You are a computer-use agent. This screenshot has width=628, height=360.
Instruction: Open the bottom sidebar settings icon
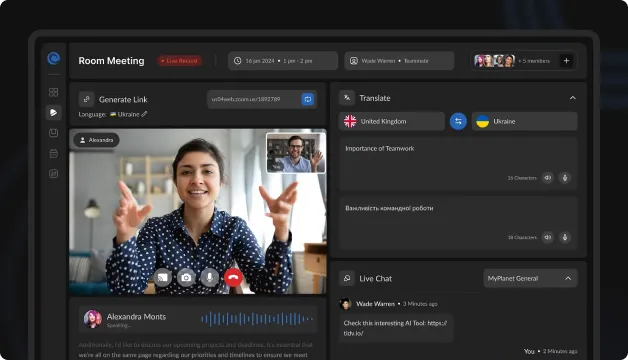[54, 174]
